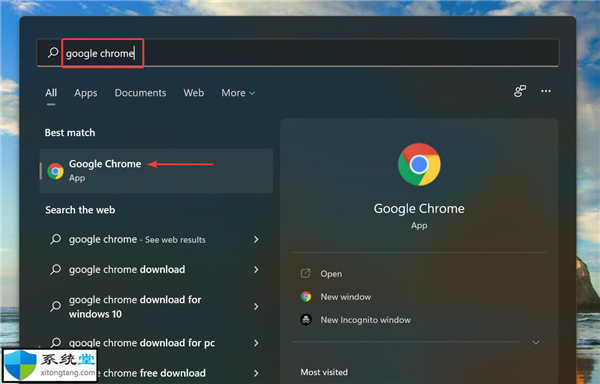Switch to the Web tab
The width and height of the screenshot is (600, 384).
coord(194,93)
